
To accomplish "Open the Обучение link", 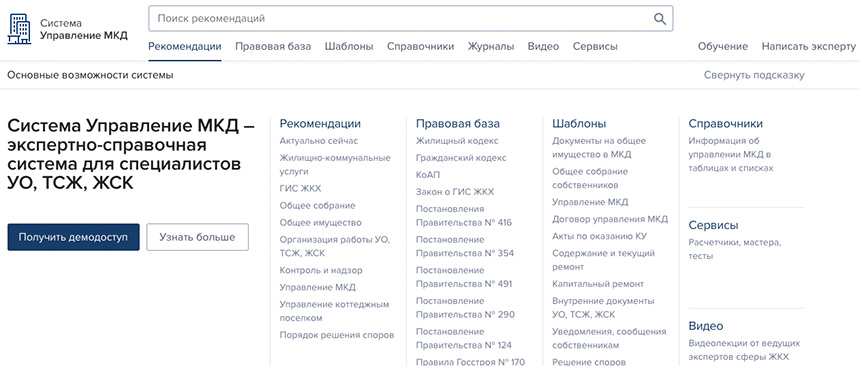I will (723, 47).
